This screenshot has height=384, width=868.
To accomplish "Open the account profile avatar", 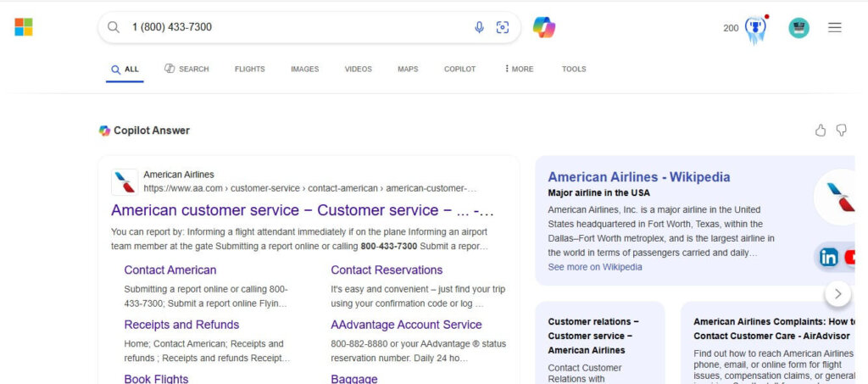I will point(798,28).
